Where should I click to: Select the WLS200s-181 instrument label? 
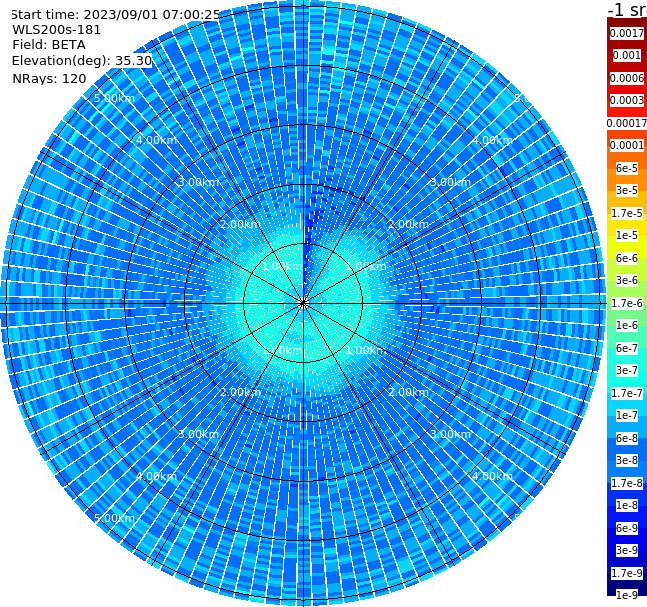pos(57,30)
